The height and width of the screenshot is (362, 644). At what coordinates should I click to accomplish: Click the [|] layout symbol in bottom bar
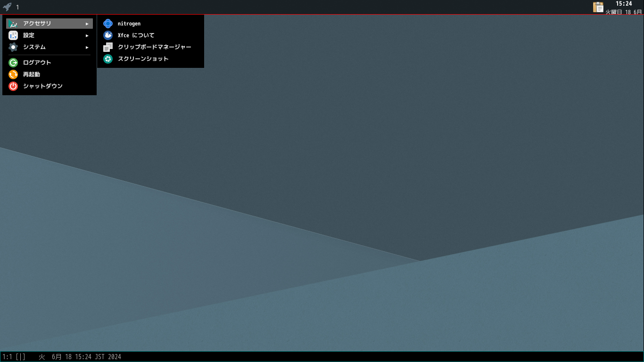tap(21, 357)
